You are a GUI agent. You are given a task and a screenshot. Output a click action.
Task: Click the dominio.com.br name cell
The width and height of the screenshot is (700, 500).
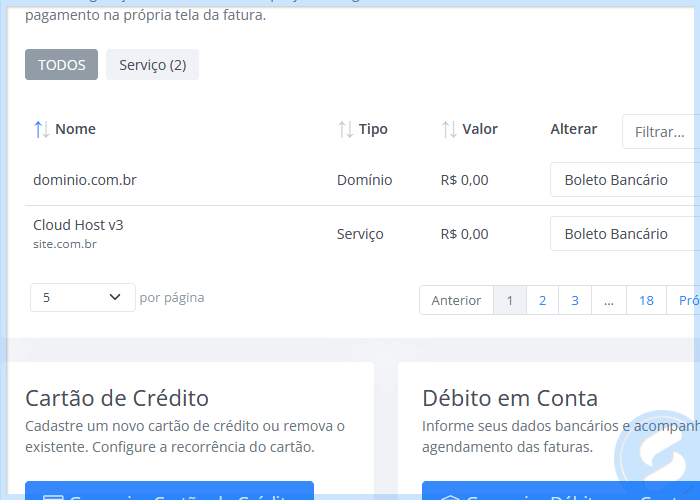(x=85, y=180)
